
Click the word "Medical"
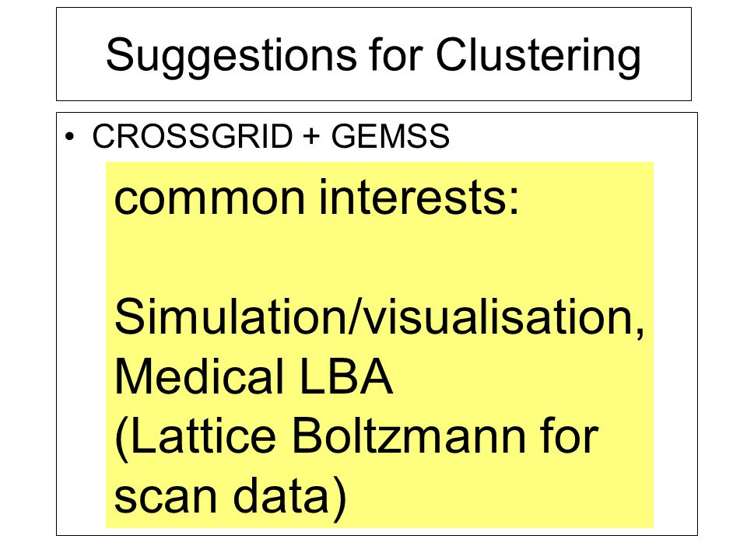[200, 376]
